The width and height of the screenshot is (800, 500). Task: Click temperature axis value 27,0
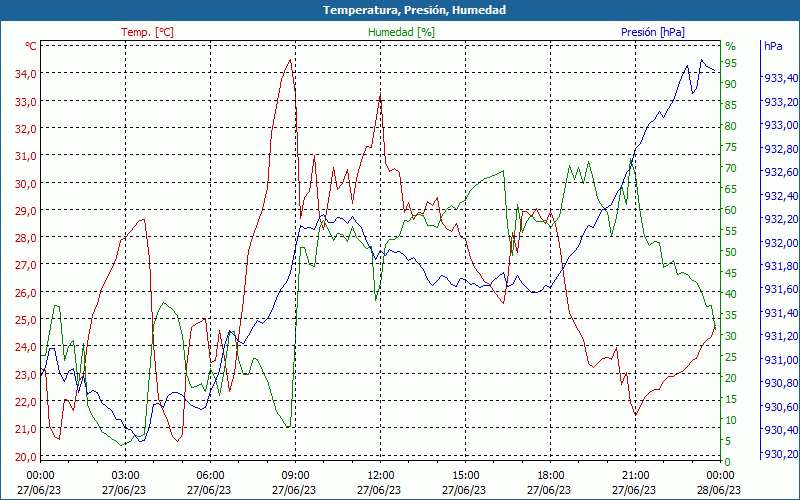[26, 265]
